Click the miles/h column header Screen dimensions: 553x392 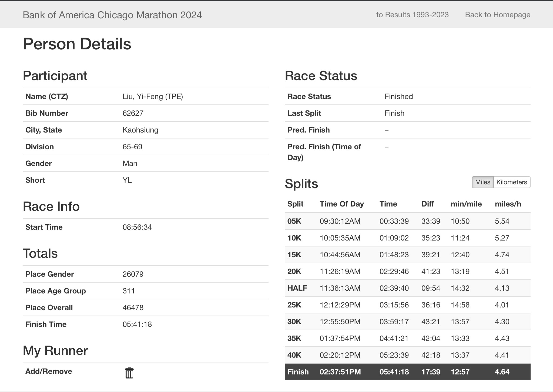point(508,204)
